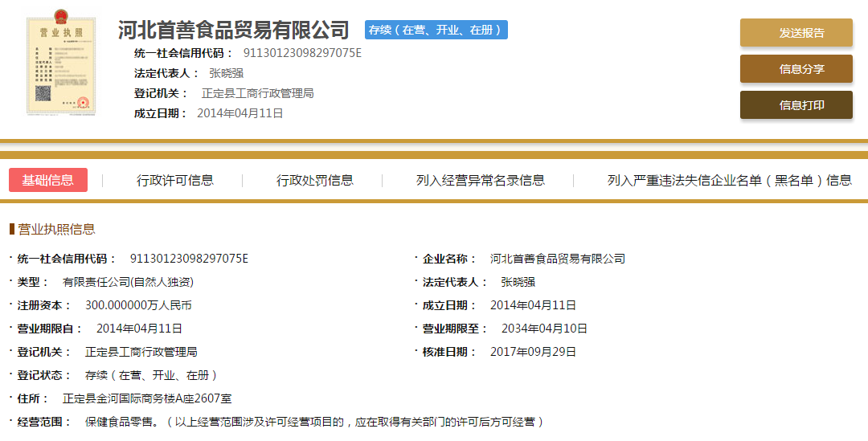Click header establishment date 2014年04月11日
Viewport: 868px width, 441px height.
click(240, 113)
